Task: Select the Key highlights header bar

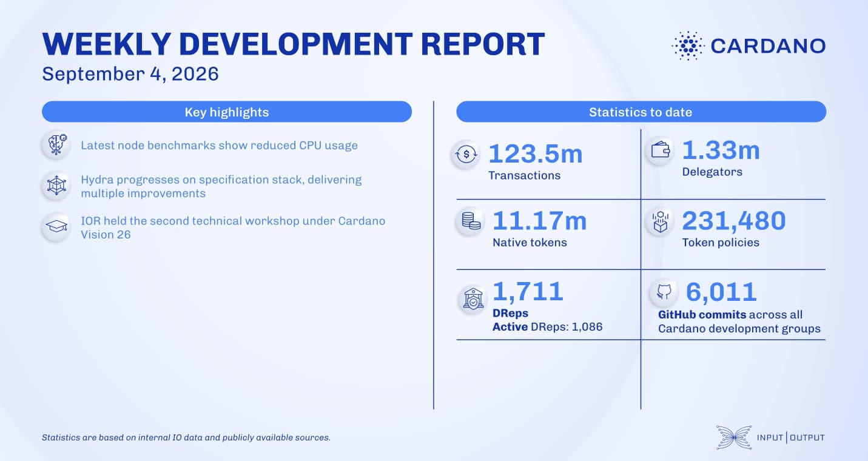Action: click(x=227, y=112)
